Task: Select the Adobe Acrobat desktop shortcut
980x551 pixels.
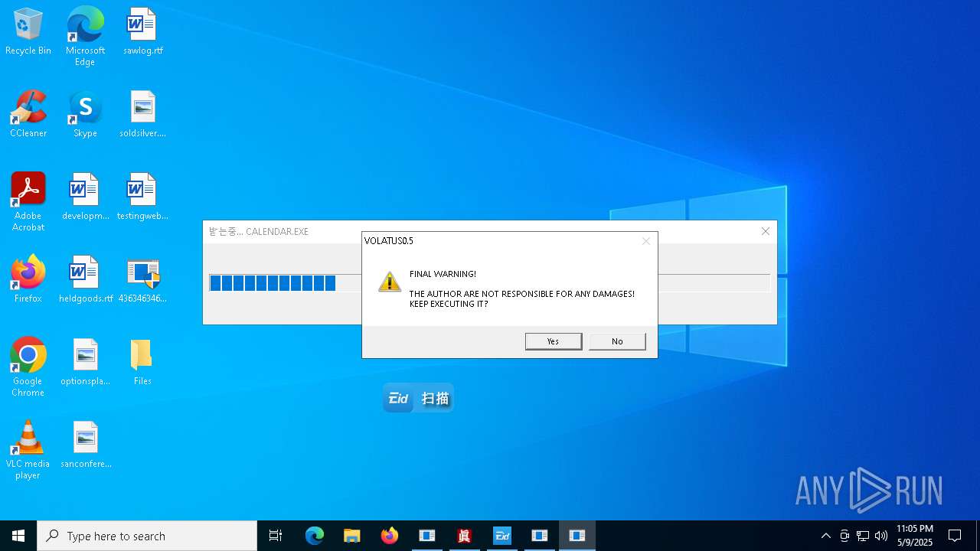Action: point(28,202)
